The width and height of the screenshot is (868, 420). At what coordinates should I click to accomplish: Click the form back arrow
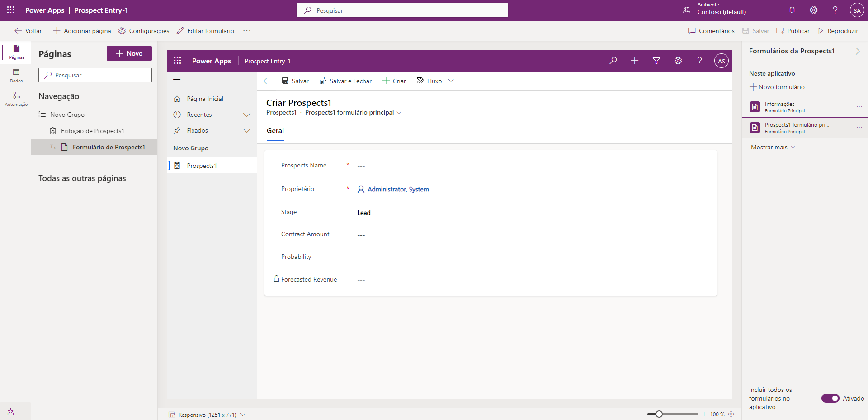point(267,81)
